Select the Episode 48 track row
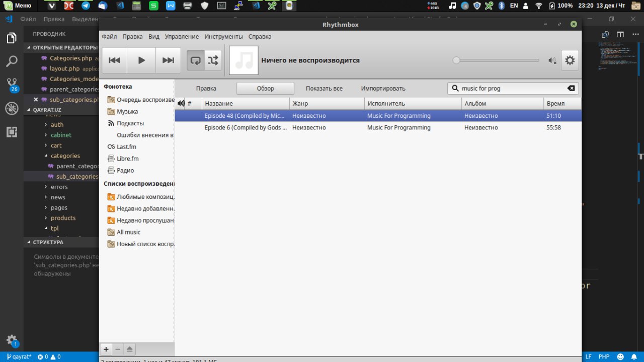This screenshot has width=644, height=362. (378, 116)
